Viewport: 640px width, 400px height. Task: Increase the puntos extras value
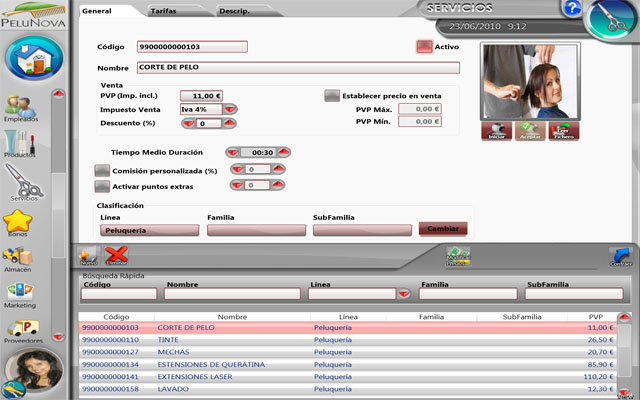(x=278, y=185)
